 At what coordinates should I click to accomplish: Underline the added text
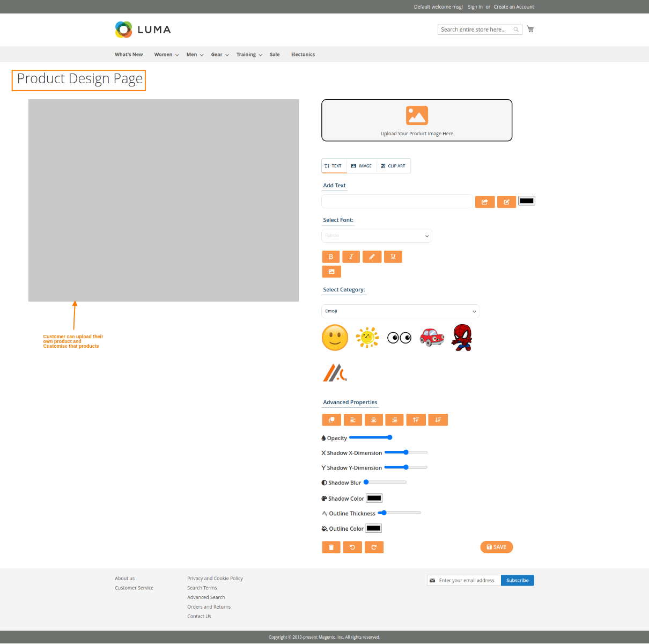pyautogui.click(x=393, y=257)
